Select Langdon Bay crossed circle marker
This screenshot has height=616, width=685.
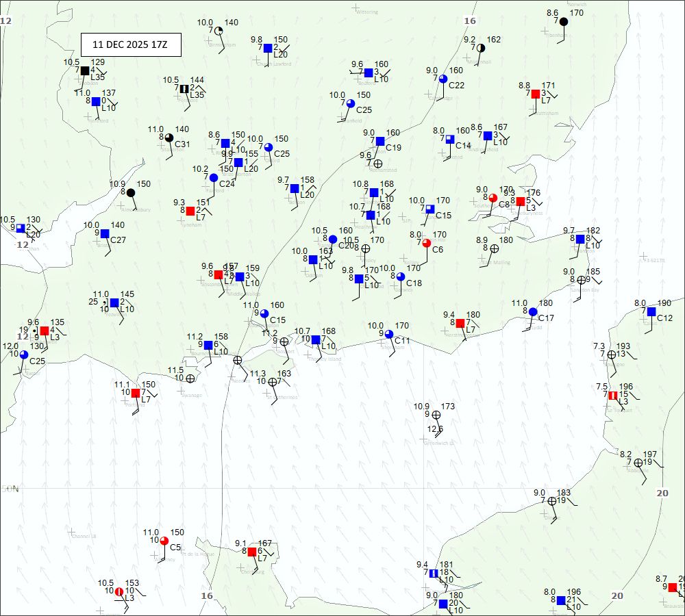(581, 280)
